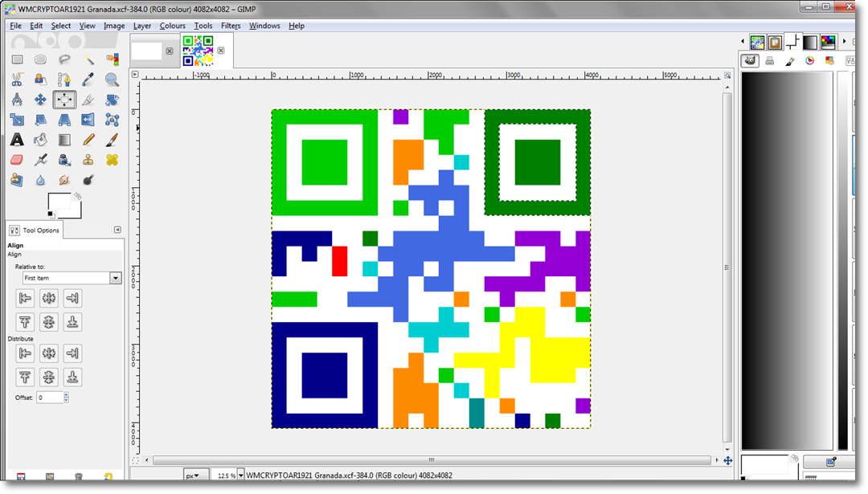Switch to the Tool Options tab
Screen dimensions: 868x494
[x=35, y=230]
